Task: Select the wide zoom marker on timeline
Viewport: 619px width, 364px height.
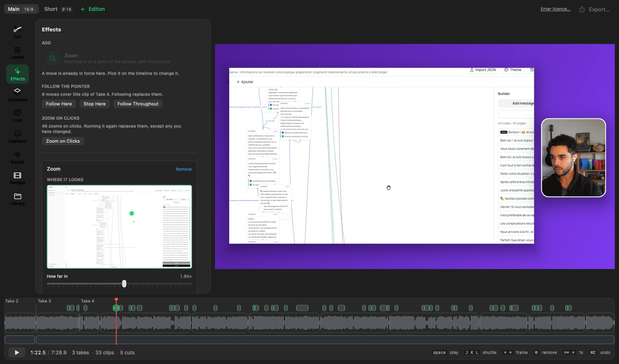Action: pyautogui.click(x=302, y=308)
